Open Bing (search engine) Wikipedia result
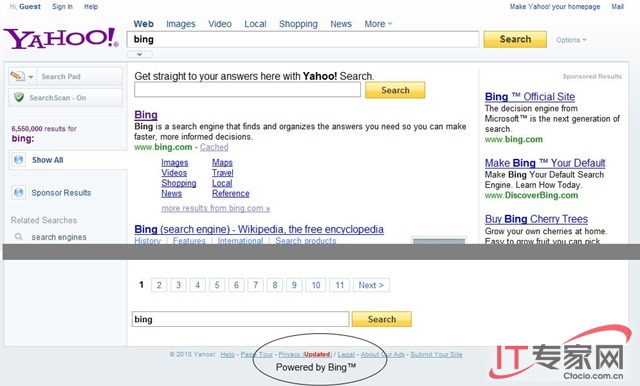 click(x=259, y=229)
